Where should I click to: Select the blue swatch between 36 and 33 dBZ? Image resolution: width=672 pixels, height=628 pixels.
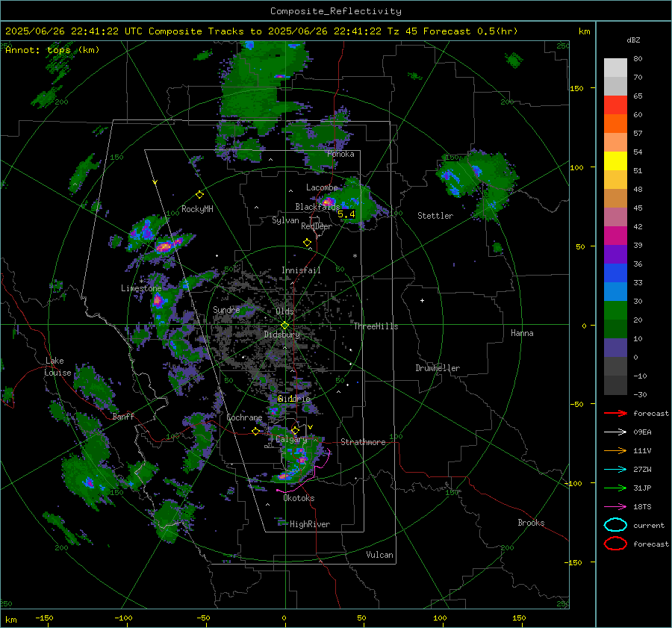pos(615,273)
